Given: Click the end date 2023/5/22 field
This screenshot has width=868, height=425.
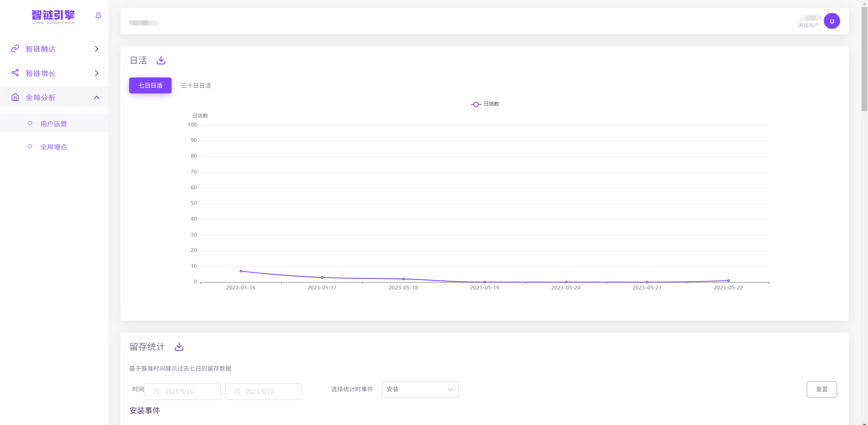Looking at the screenshot, I should pos(263,391).
